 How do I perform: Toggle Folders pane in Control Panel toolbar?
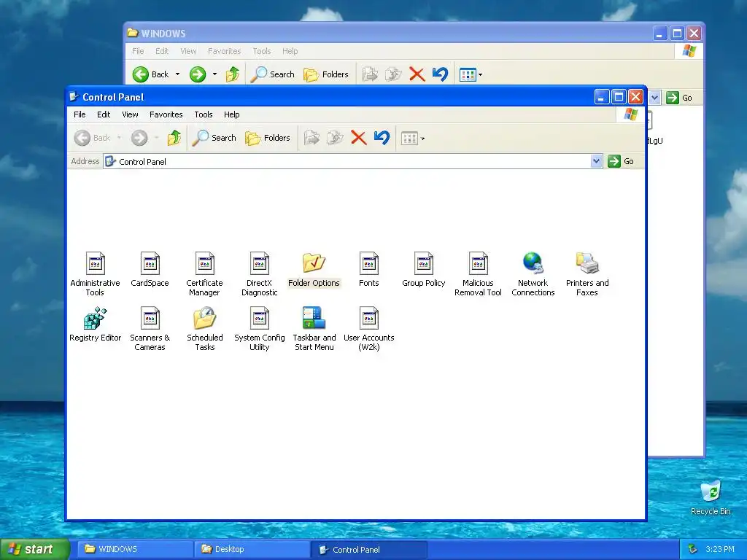[267, 138]
